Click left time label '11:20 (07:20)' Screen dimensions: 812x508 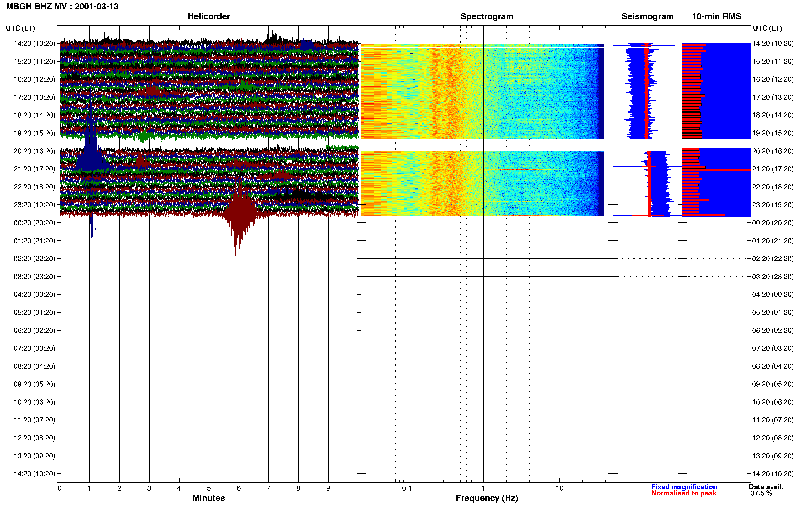click(34, 420)
